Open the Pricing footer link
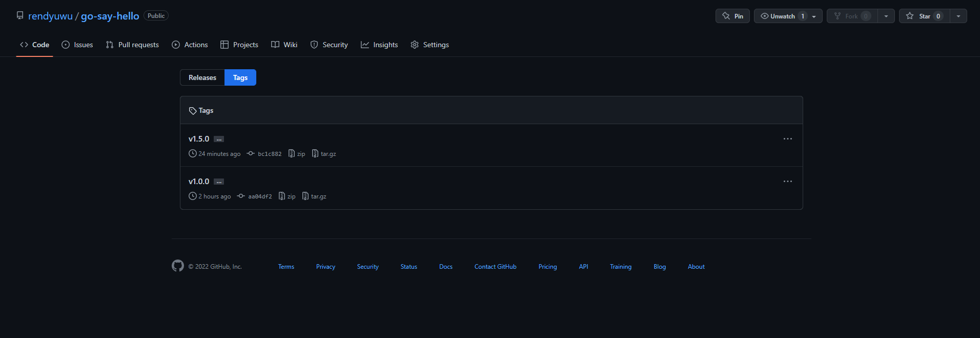The height and width of the screenshot is (338, 980). click(x=548, y=267)
